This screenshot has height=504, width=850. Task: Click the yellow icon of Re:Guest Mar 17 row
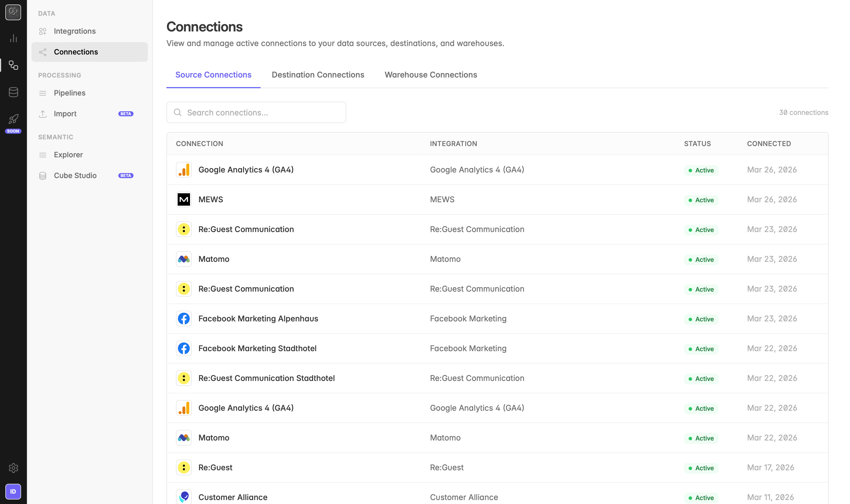click(x=184, y=468)
